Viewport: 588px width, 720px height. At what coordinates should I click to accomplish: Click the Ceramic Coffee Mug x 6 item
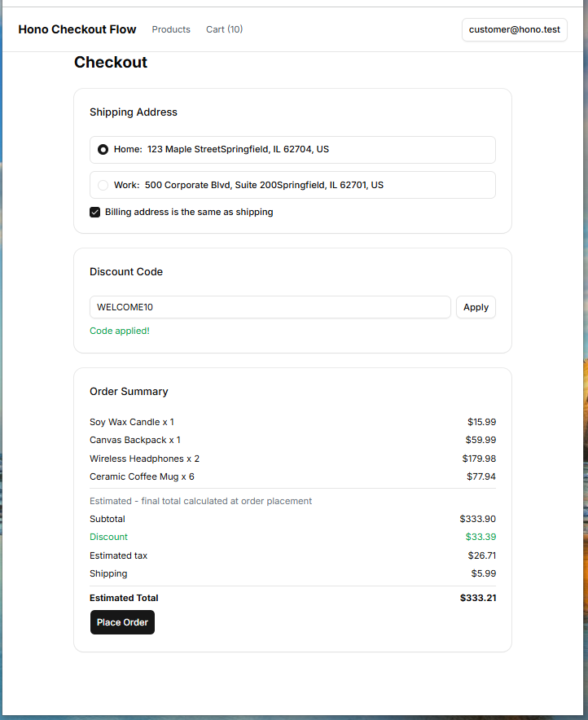(142, 476)
